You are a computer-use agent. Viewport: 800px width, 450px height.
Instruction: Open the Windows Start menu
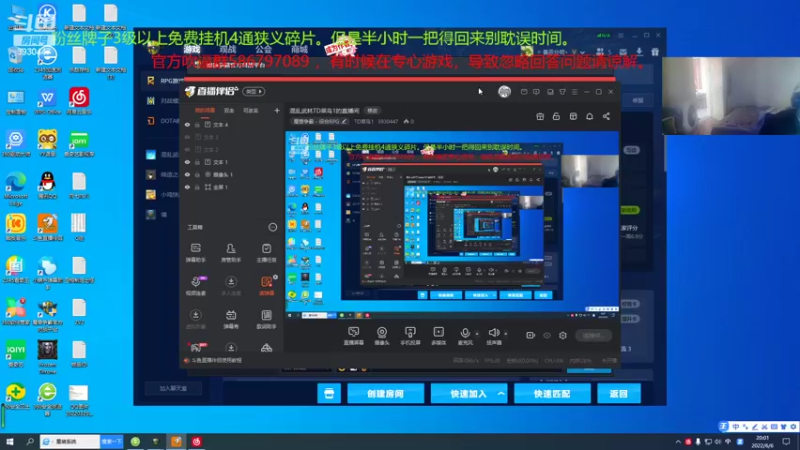[10, 441]
